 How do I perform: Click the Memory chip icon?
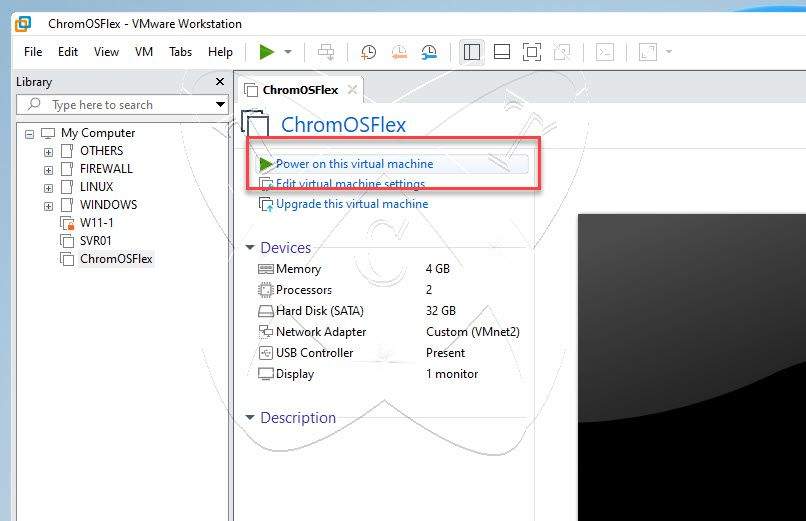point(266,269)
